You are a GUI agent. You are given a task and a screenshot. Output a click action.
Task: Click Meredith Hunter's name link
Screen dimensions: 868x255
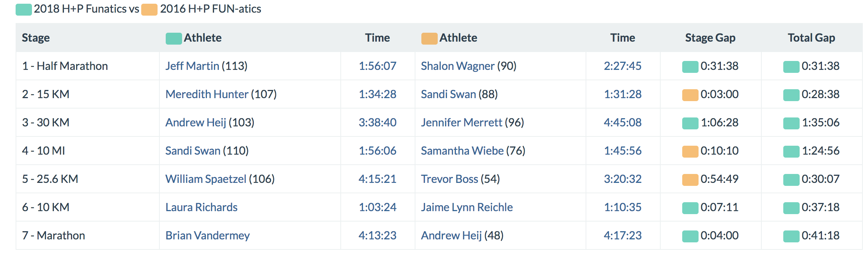(x=207, y=94)
